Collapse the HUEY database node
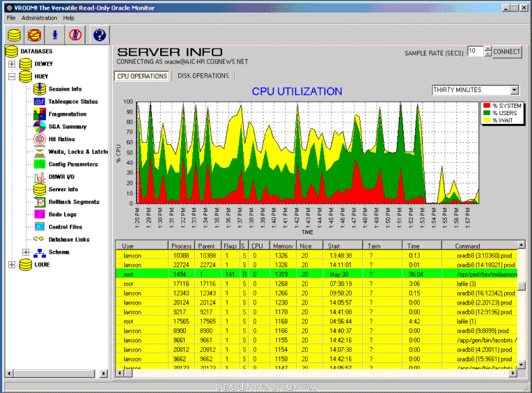The width and height of the screenshot is (532, 393). (x=12, y=77)
